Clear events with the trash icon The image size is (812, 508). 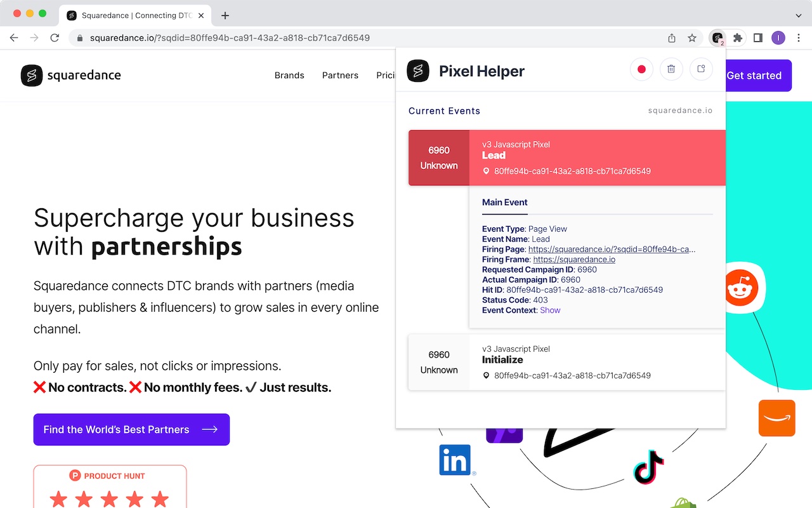click(671, 69)
